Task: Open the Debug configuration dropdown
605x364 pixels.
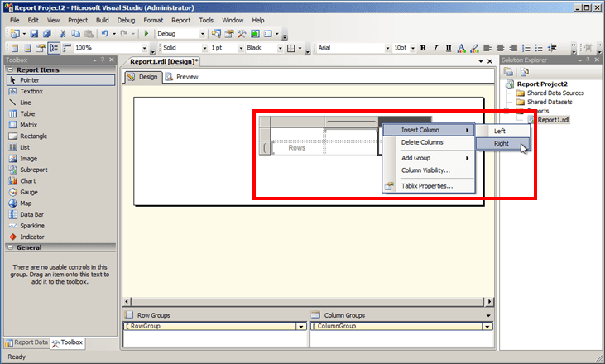Action: [203, 34]
